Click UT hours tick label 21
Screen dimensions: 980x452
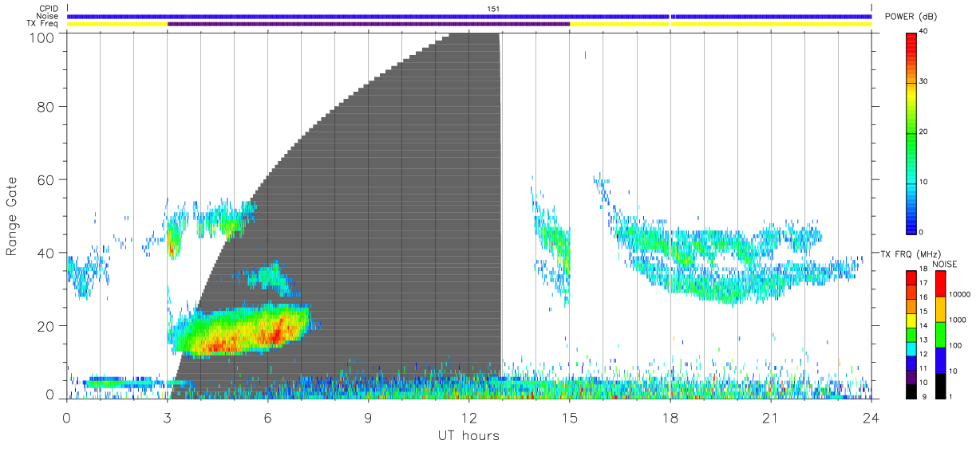[771, 417]
